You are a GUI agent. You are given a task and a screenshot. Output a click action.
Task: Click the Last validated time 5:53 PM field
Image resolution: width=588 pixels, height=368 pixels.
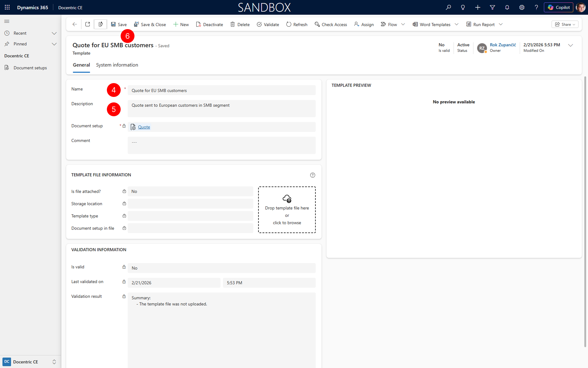coord(269,283)
